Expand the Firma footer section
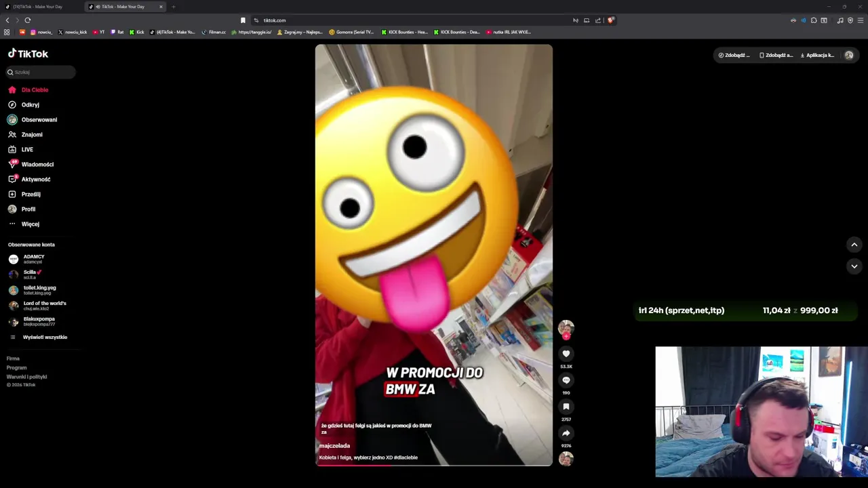The image size is (868, 488). tap(13, 359)
